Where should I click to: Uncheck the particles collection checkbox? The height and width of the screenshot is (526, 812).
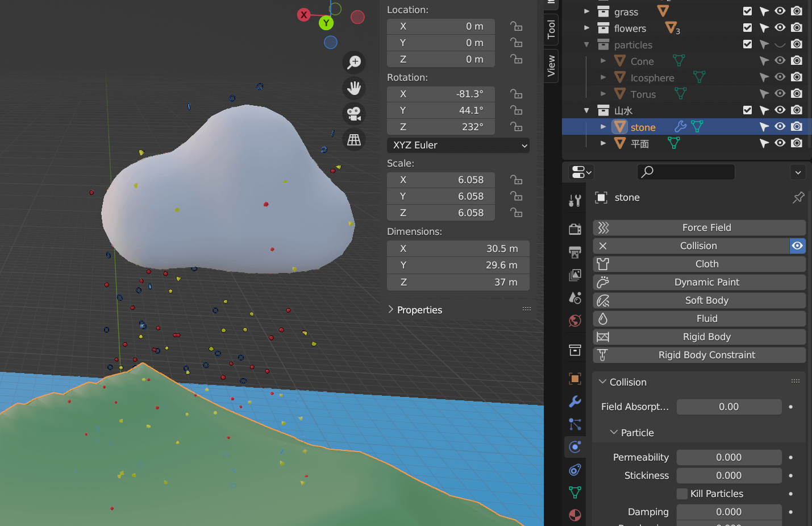pyautogui.click(x=748, y=44)
